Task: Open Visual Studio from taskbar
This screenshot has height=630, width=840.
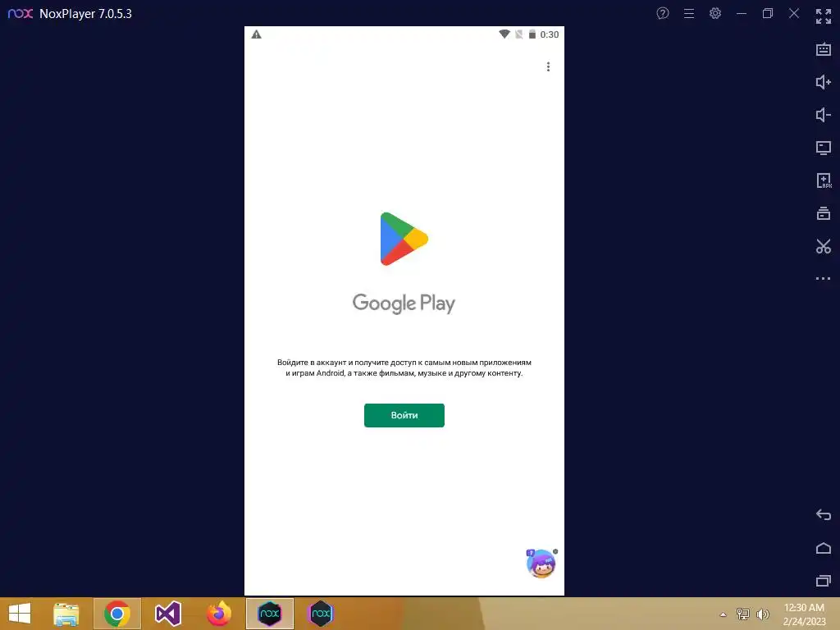Action: pos(168,614)
